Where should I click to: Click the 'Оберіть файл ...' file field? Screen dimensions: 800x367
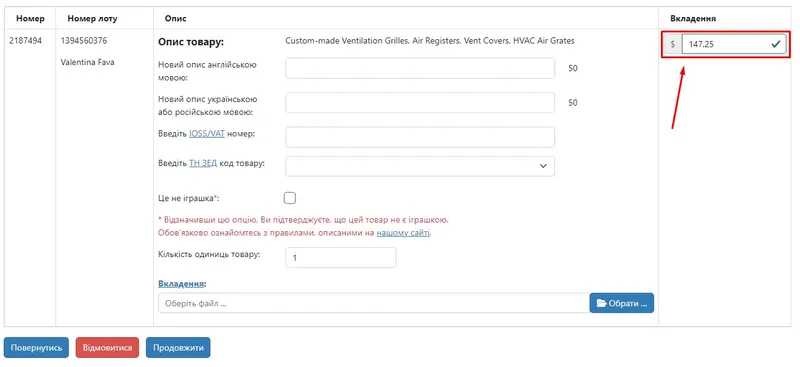tap(374, 303)
